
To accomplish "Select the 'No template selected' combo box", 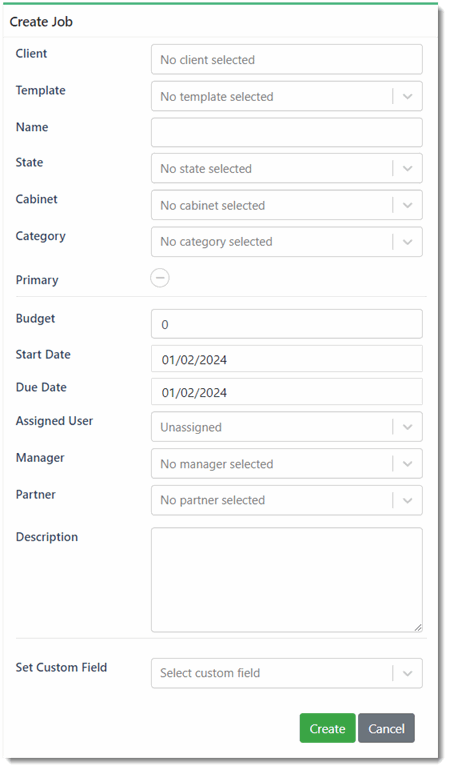I will click(x=286, y=97).
